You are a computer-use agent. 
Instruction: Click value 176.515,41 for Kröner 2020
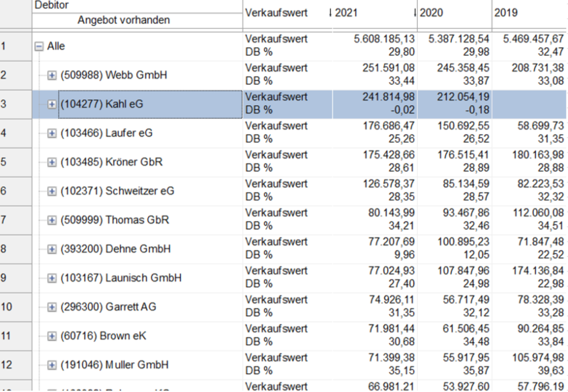(x=463, y=155)
